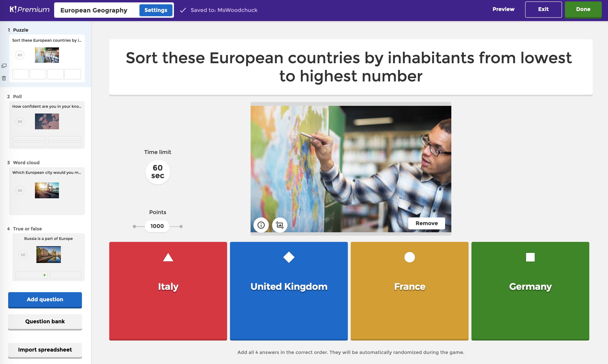
Task: Click the Remove button on the image
Action: click(426, 223)
